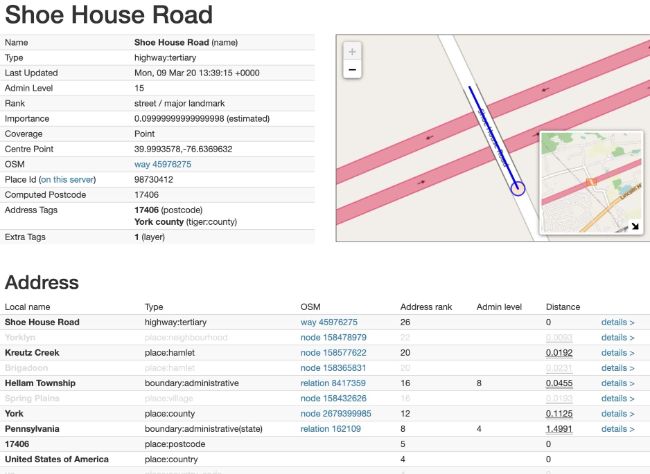Open node 158478979 link
Viewport: 650px width, 474px height.
point(333,338)
